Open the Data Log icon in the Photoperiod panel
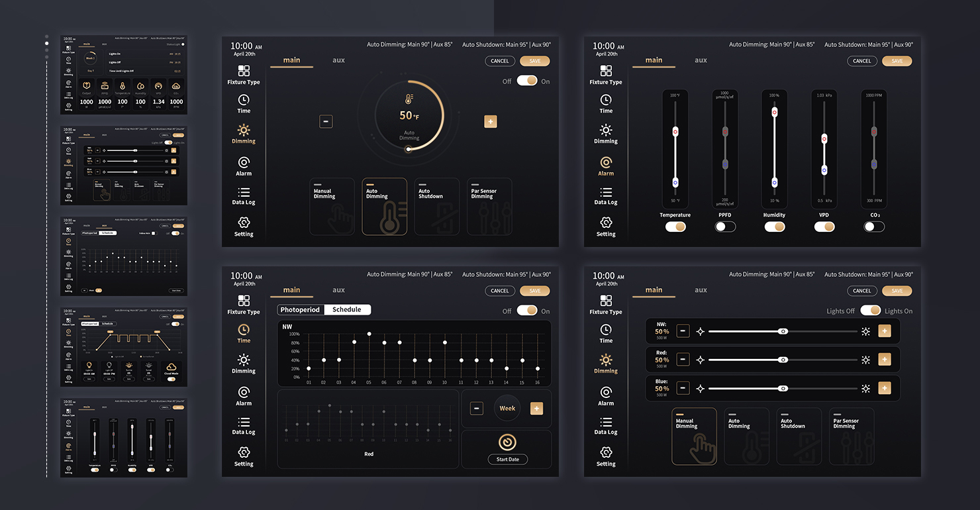 pyautogui.click(x=244, y=422)
